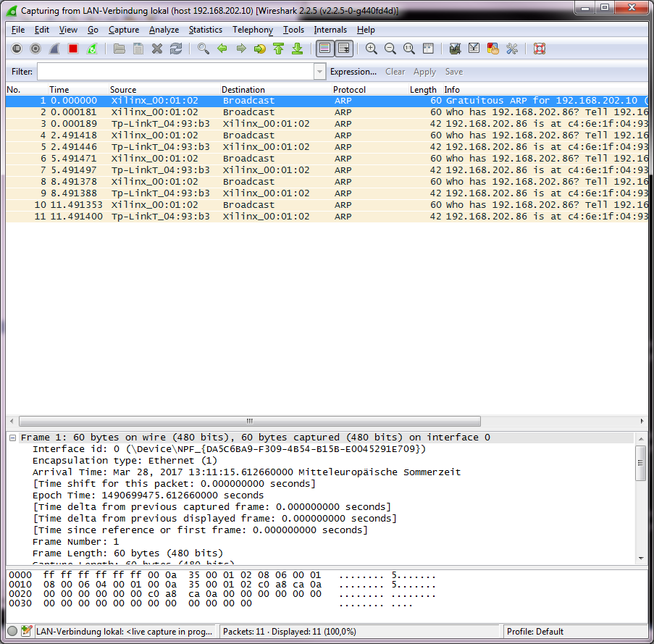This screenshot has width=654, height=644.
Task: Open capture options icon in toolbar
Action: (x=35, y=49)
